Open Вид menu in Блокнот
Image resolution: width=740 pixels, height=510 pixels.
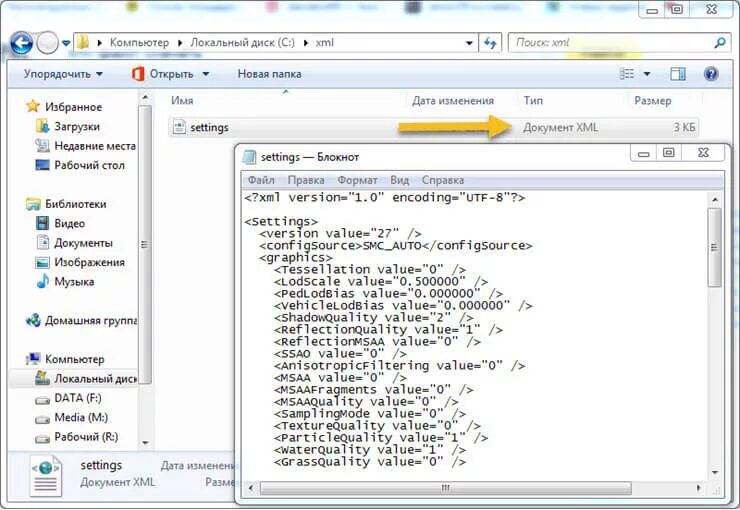pos(399,180)
